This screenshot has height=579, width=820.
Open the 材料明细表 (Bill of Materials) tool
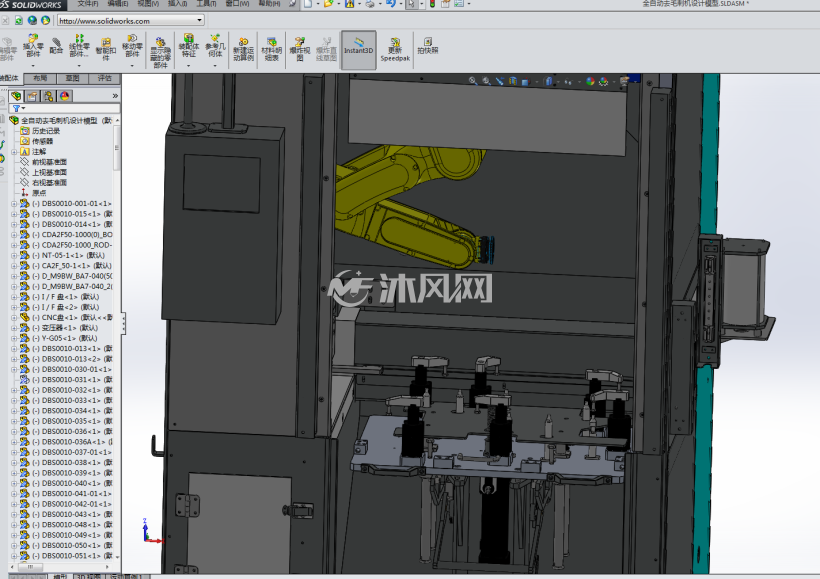click(x=271, y=49)
